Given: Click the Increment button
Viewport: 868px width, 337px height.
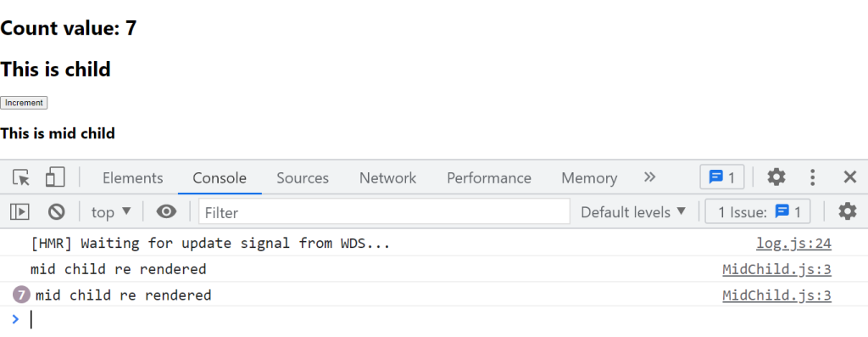Looking at the screenshot, I should coord(24,103).
